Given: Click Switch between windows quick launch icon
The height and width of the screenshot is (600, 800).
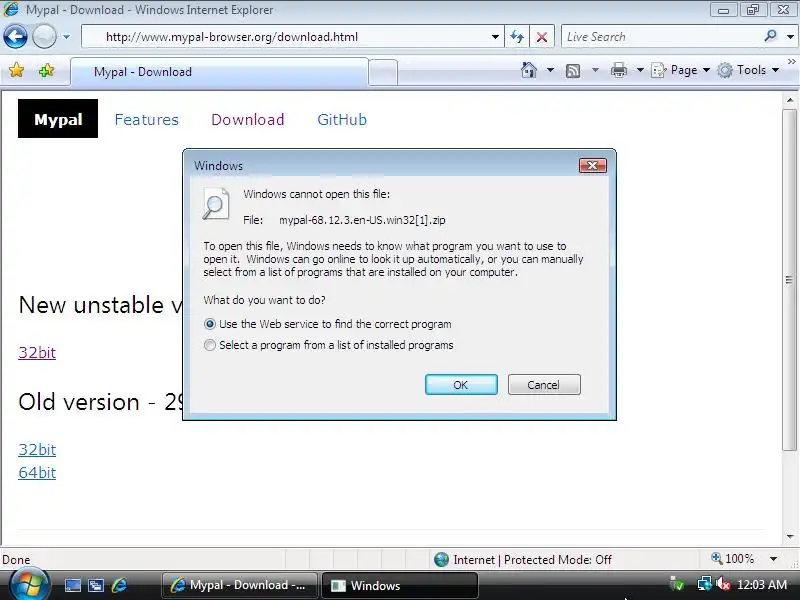Looking at the screenshot, I should (95, 586).
